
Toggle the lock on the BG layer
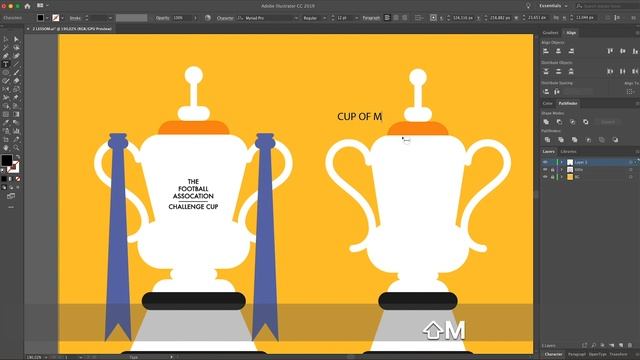point(552,177)
